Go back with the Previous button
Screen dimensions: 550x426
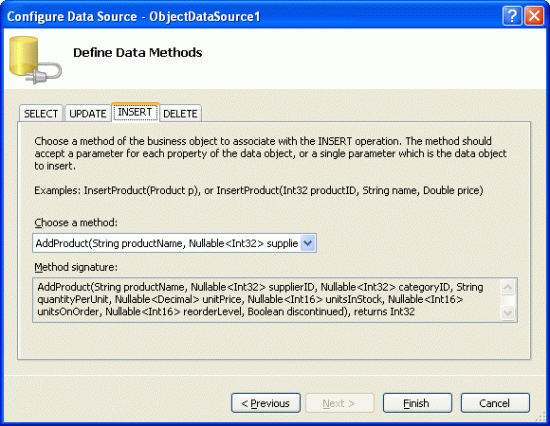click(266, 403)
